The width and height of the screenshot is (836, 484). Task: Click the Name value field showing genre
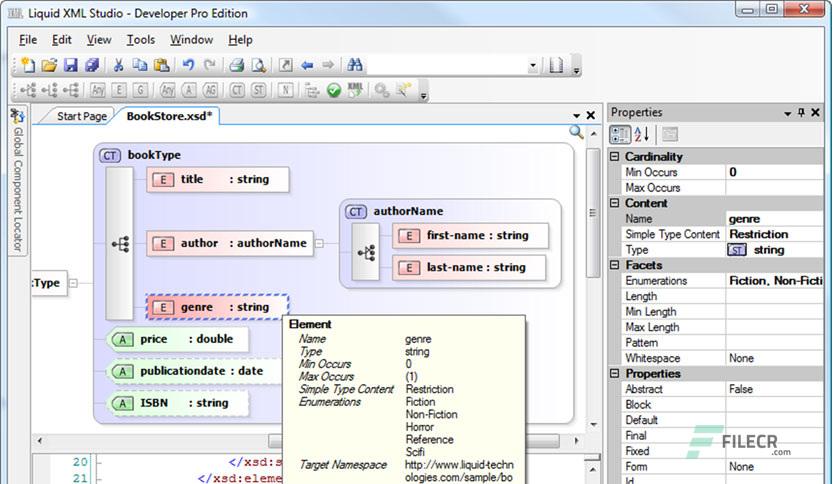(x=774, y=219)
